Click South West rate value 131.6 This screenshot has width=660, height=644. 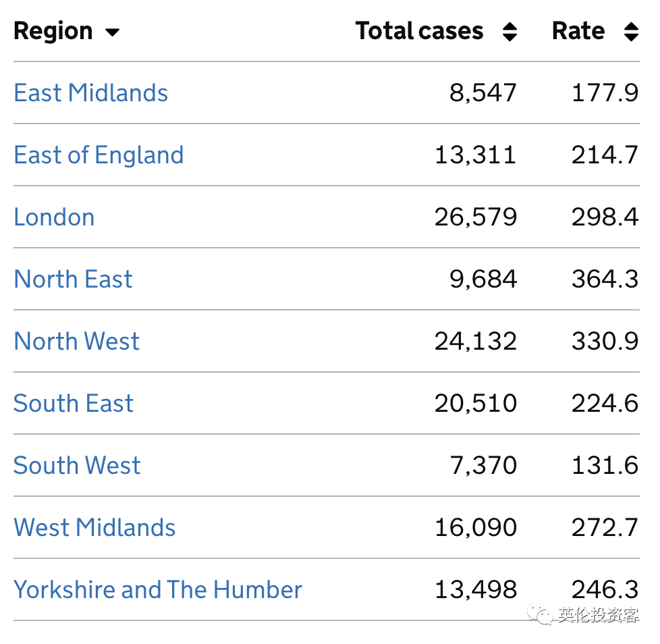[605, 466]
